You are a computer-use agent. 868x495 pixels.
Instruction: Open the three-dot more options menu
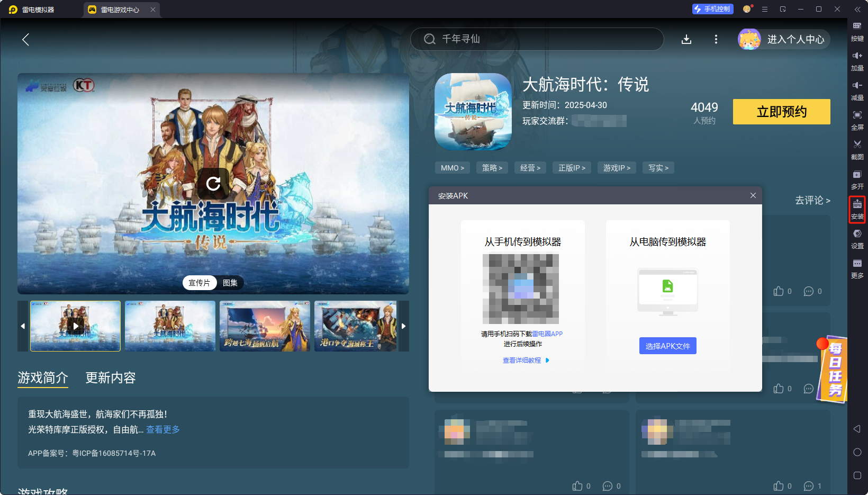pyautogui.click(x=716, y=39)
